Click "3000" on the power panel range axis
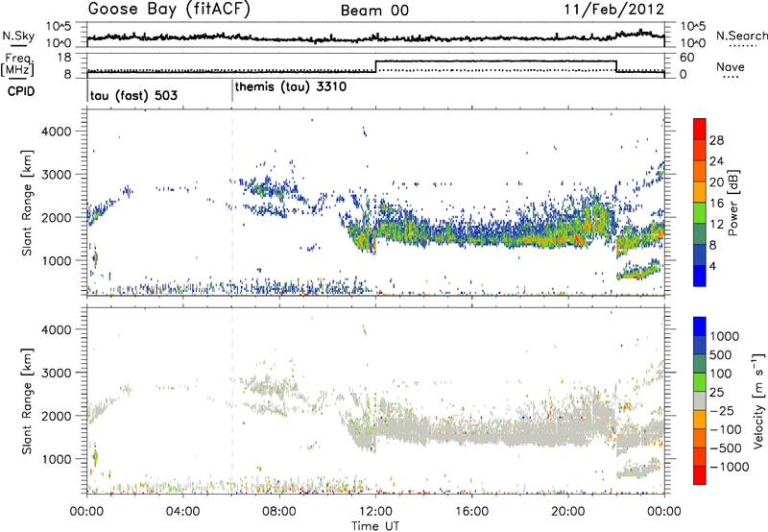Image resolution: width=768 pixels, height=532 pixels. pos(57,175)
